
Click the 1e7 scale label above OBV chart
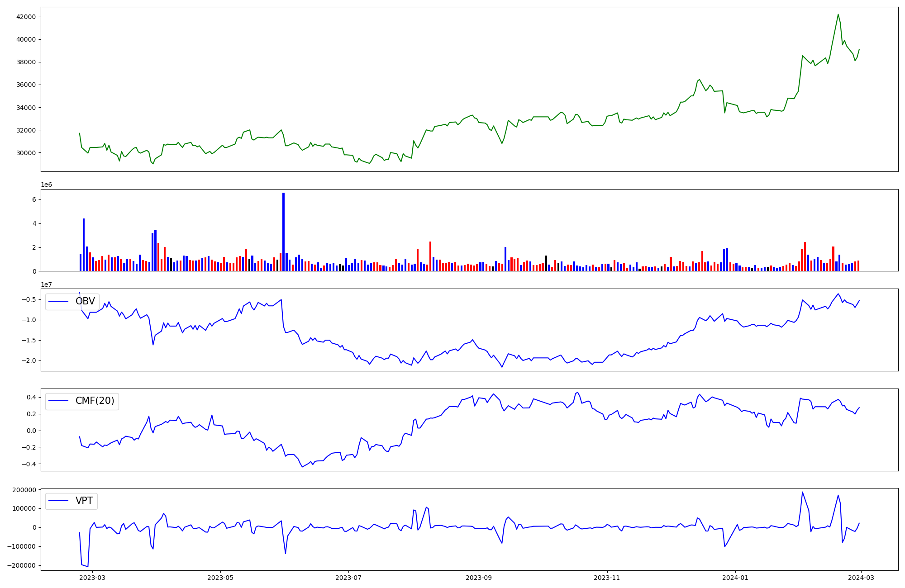tap(47, 285)
